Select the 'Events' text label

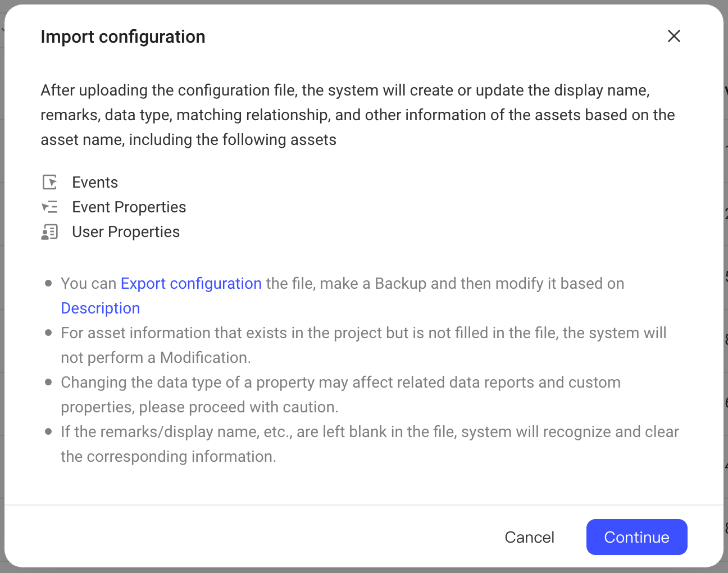click(x=95, y=182)
